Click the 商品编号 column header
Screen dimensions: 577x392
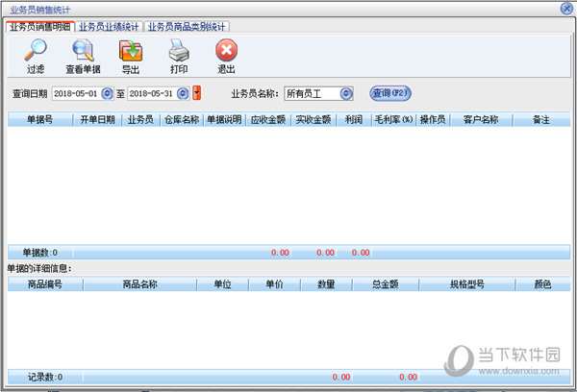pyautogui.click(x=45, y=284)
